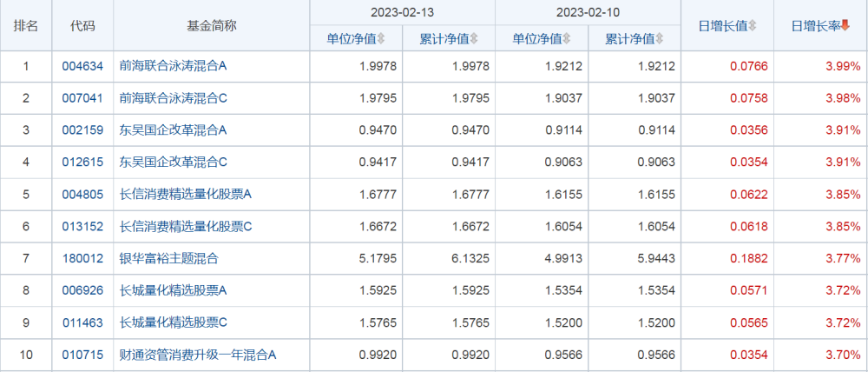Click the 日增长值 sort arrows icon
This screenshot has width=868, height=372.
click(753, 26)
